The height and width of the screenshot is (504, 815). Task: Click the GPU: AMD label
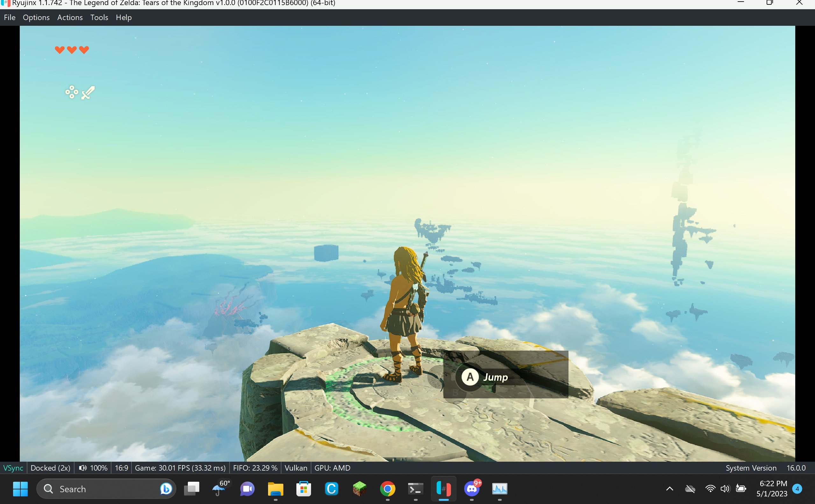(x=332, y=468)
